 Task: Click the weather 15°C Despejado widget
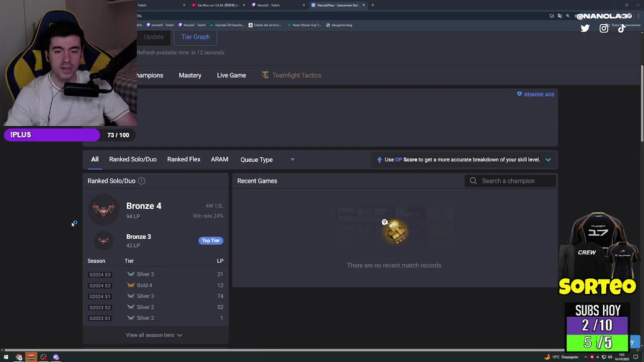[561, 357]
